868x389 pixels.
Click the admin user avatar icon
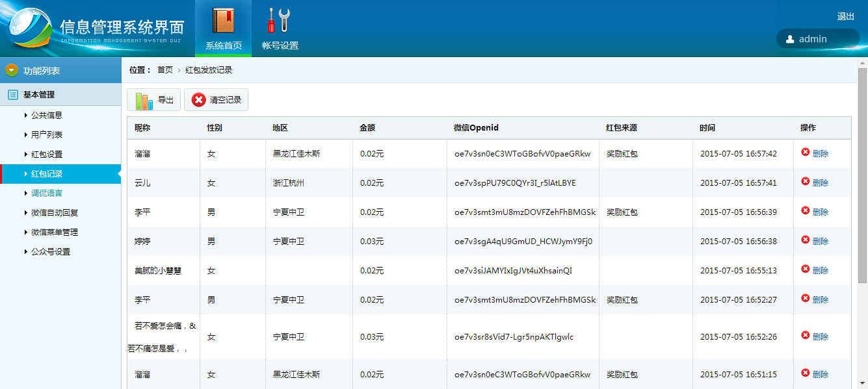coord(790,39)
